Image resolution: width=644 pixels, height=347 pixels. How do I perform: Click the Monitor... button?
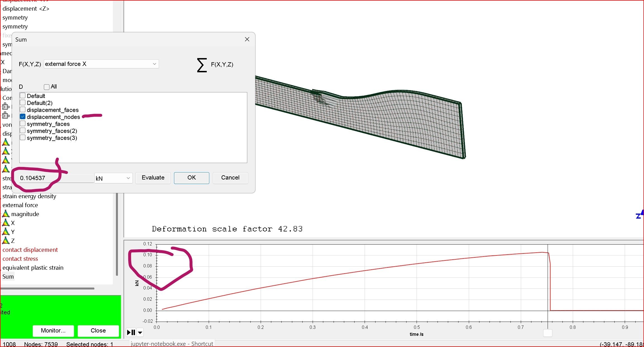point(53,331)
